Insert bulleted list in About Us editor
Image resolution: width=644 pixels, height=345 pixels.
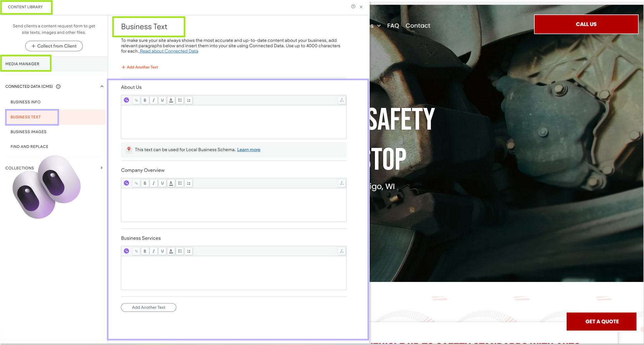pyautogui.click(x=180, y=100)
